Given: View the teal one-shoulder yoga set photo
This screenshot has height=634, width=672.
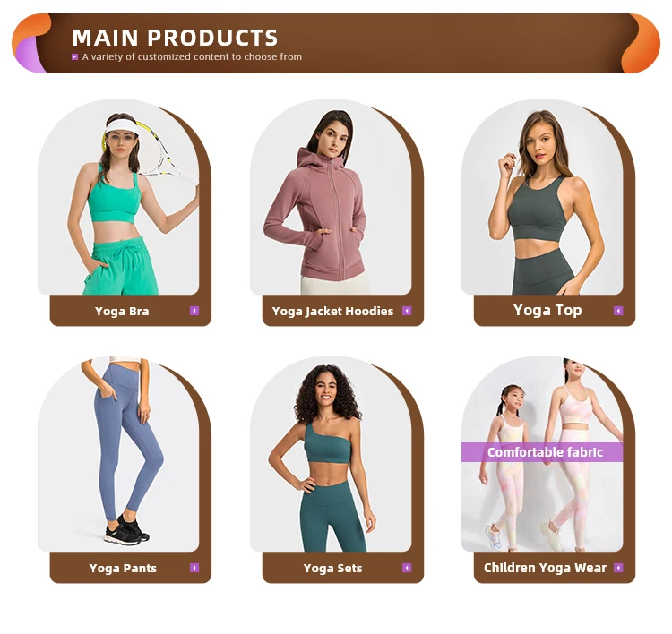Looking at the screenshot, I should point(331,454).
